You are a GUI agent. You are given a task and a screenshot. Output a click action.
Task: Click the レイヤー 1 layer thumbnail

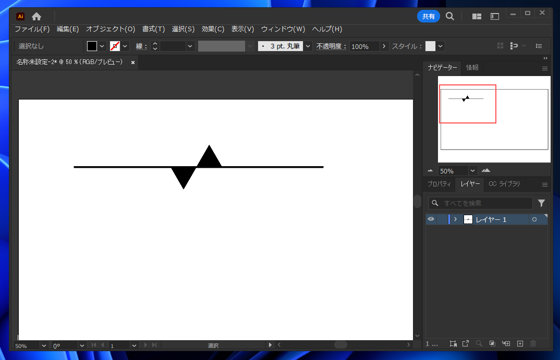point(468,219)
